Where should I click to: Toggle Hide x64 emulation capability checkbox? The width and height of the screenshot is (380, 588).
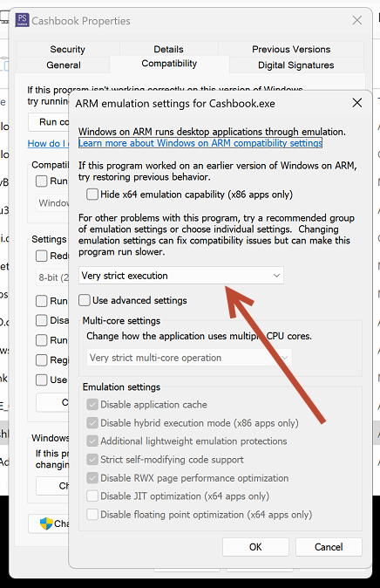92,195
